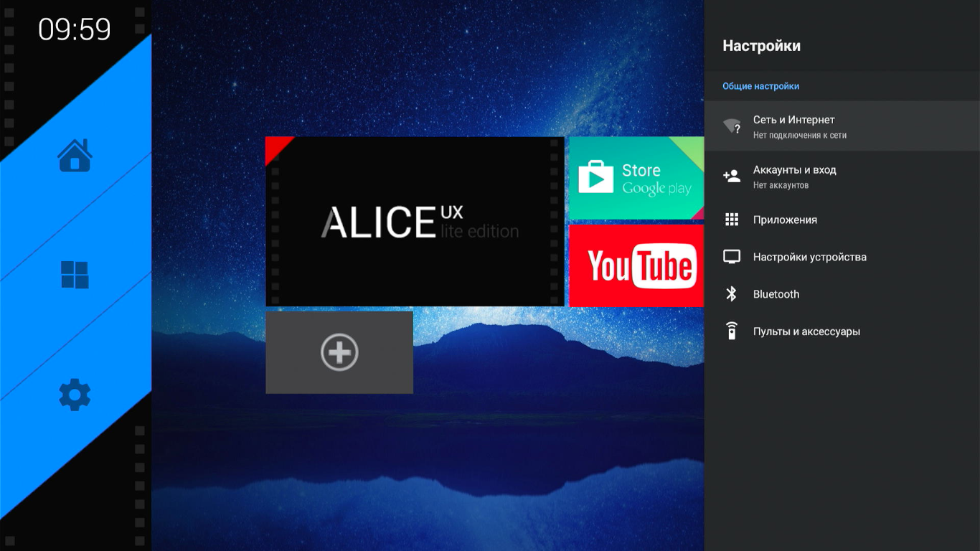Click the Wi-Fi status icon
Image resolution: width=980 pixels, height=551 pixels.
[732, 127]
